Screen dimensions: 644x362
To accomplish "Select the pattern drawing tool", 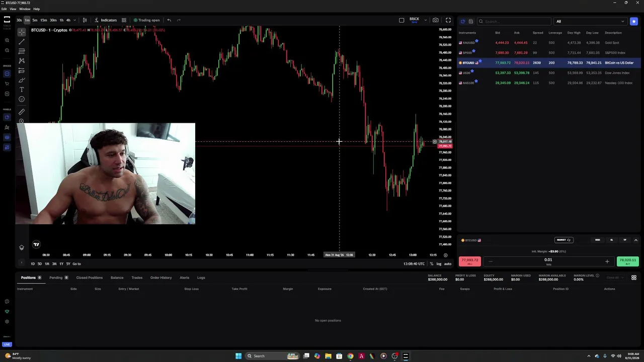I will 22,60.
